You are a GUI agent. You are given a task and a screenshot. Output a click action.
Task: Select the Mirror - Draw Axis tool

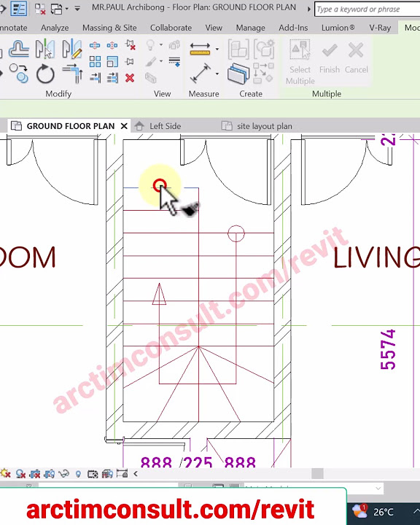click(x=71, y=49)
